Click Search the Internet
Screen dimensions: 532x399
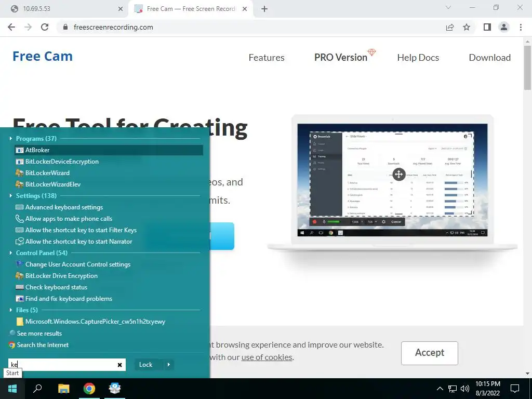(43, 345)
